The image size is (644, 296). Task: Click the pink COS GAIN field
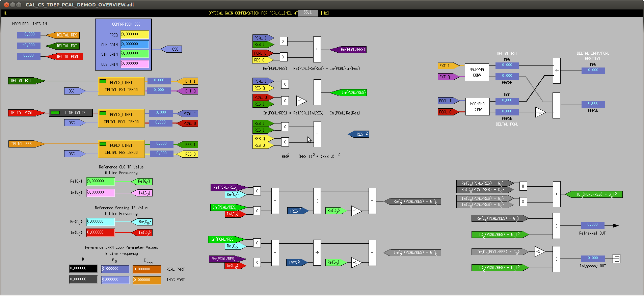click(x=135, y=64)
